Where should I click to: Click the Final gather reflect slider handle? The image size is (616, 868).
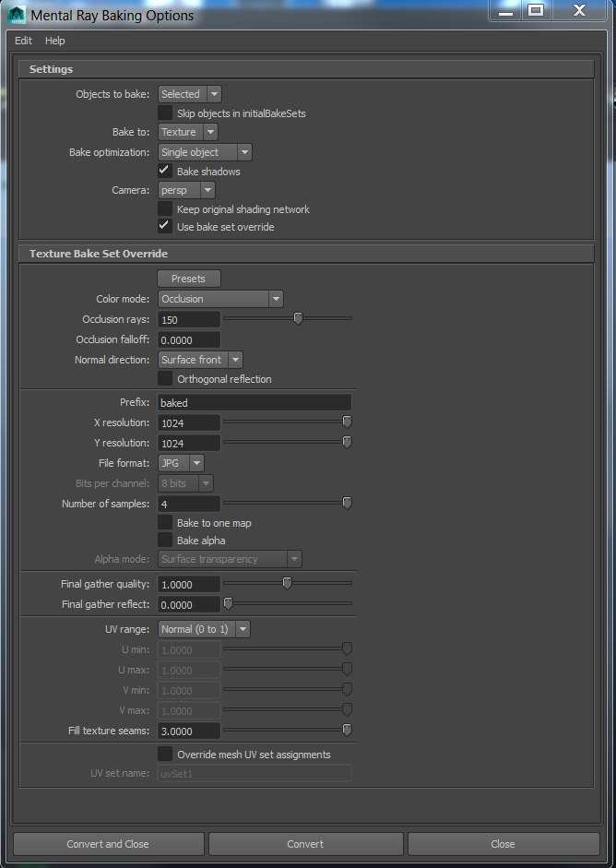coord(228,603)
